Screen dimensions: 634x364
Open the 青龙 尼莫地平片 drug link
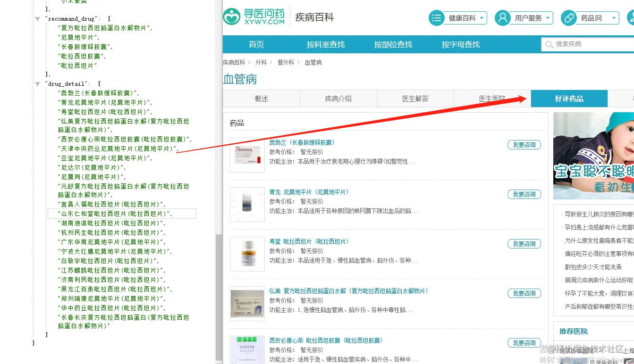pos(309,192)
